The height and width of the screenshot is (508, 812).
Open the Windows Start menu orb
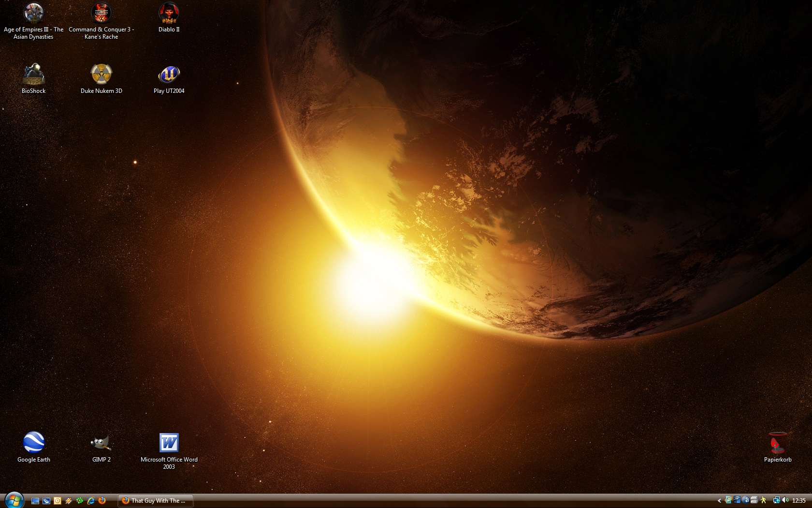coord(14,500)
